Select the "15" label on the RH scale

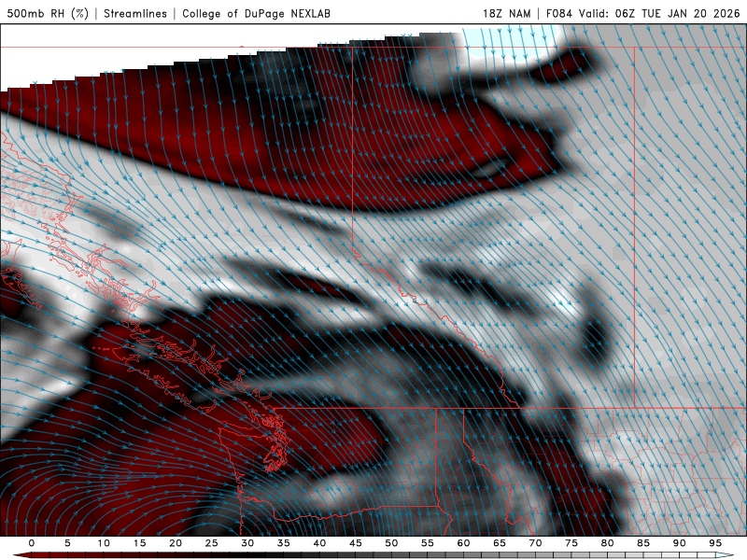click(x=139, y=543)
